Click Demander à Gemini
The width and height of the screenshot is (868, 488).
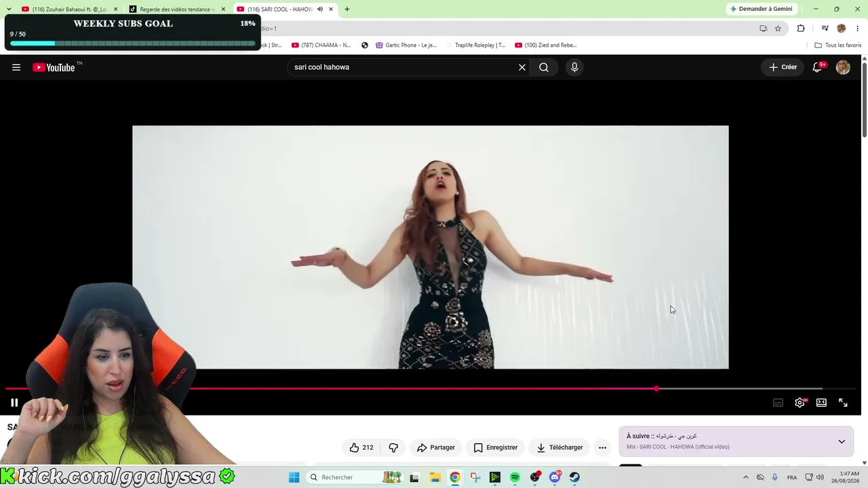[x=761, y=9]
